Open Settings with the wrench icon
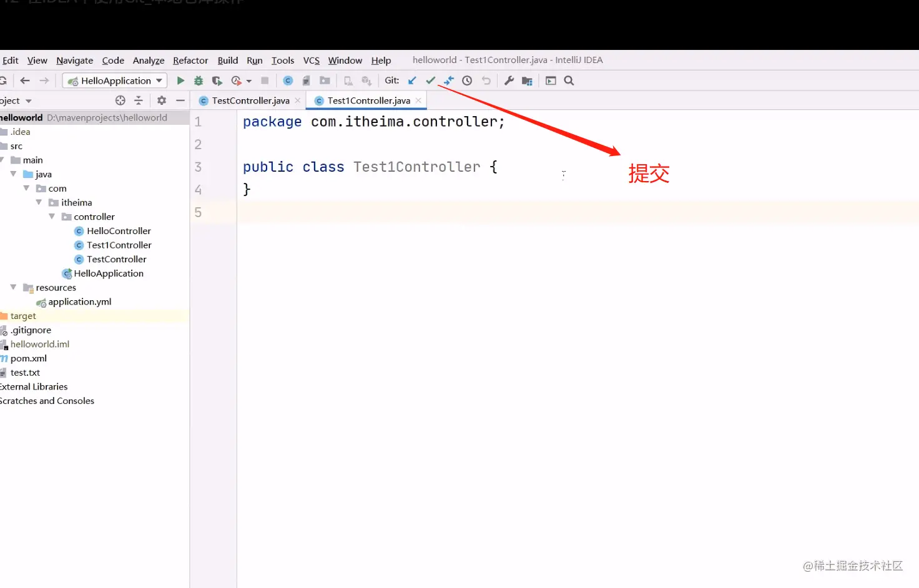Viewport: 919px width, 588px height. point(509,81)
